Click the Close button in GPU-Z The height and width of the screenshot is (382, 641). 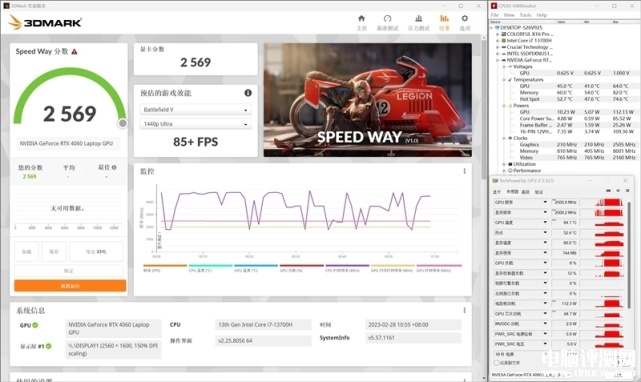pyautogui.click(x=625, y=180)
